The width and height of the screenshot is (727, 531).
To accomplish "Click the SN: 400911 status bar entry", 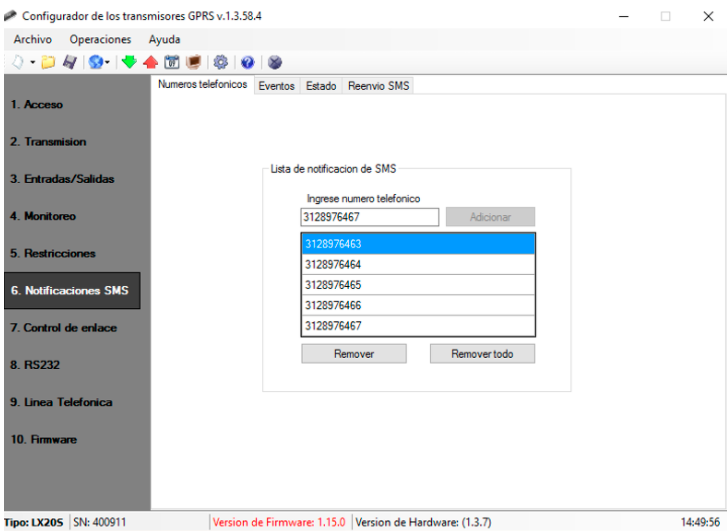I will coord(100,523).
